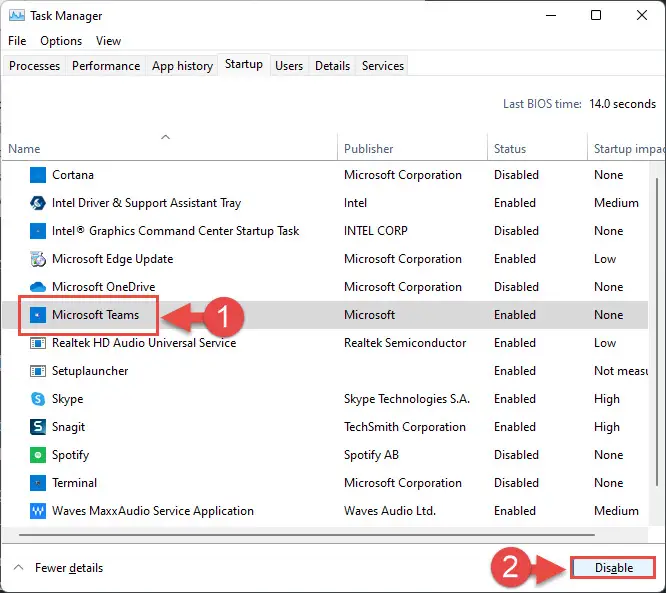
Task: Select the Startup tab
Action: coord(244,64)
